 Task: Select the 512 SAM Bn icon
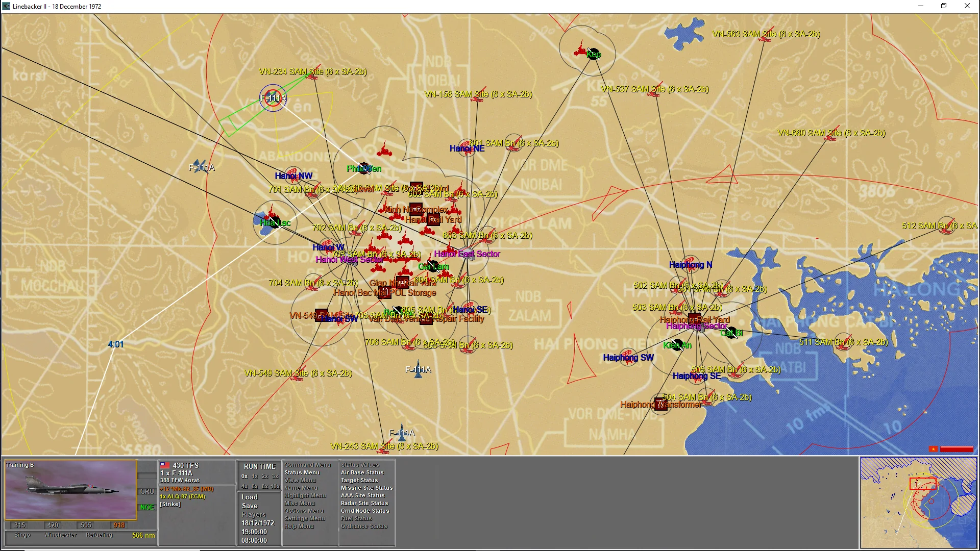(947, 227)
